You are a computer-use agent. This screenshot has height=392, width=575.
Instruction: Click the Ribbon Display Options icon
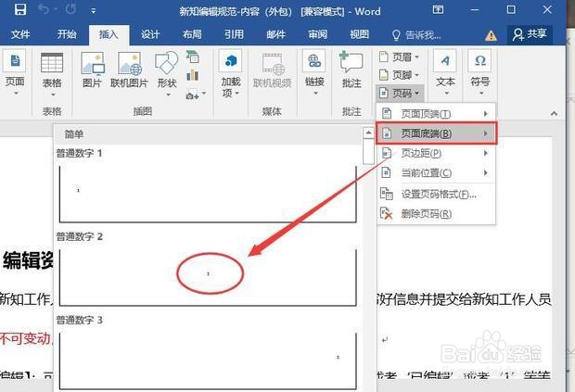click(439, 9)
